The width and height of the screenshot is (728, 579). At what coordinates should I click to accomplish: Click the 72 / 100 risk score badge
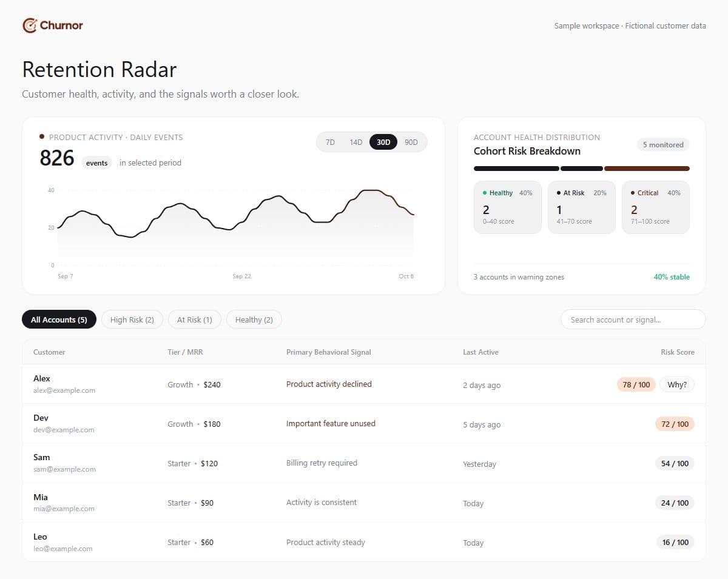675,424
